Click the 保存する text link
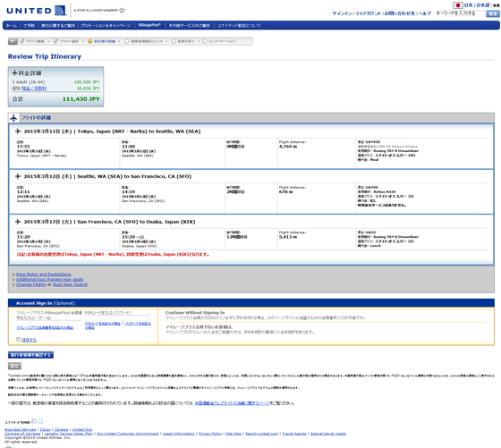501x448 pixels. pos(29,340)
